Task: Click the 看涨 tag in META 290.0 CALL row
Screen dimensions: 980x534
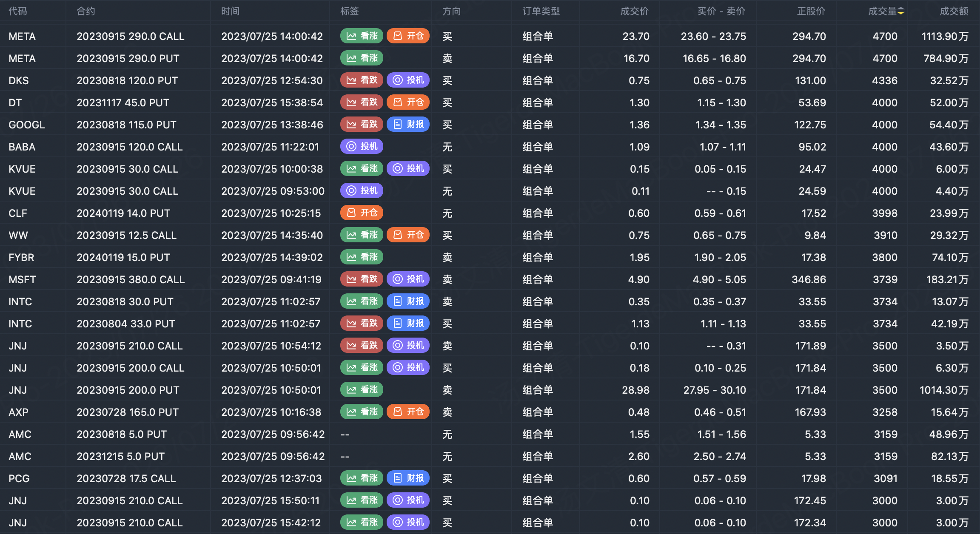Action: [x=362, y=36]
